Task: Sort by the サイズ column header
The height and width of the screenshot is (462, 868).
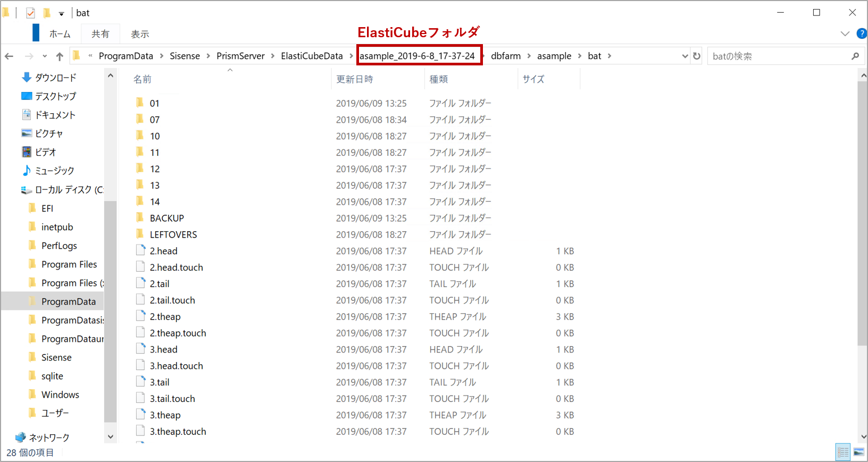Action: click(x=533, y=79)
